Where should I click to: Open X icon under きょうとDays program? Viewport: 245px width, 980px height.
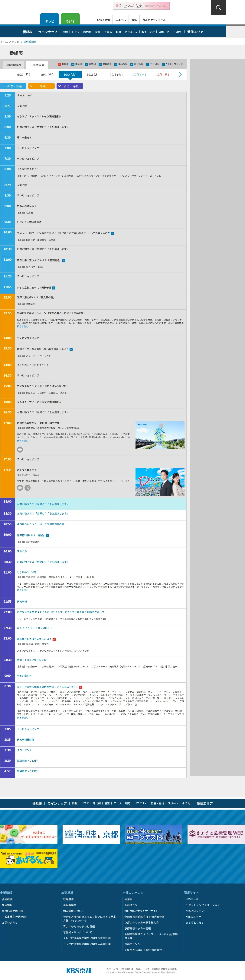[28, 488]
